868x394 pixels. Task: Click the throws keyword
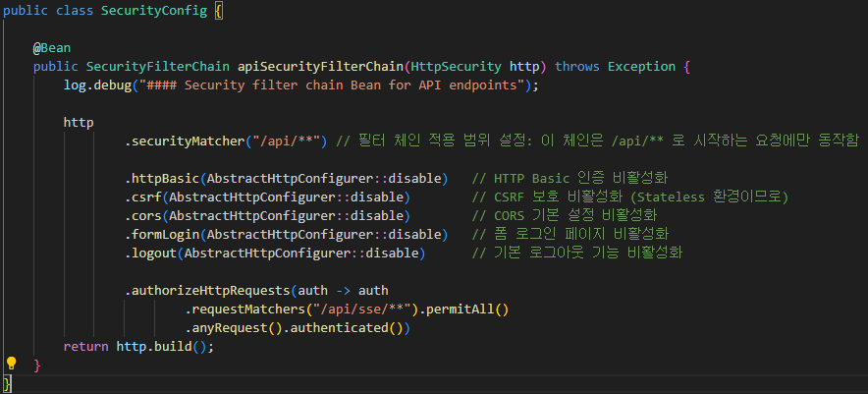tap(577, 67)
